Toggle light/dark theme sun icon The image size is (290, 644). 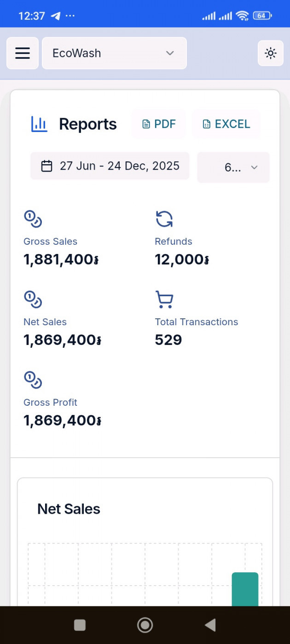click(271, 53)
